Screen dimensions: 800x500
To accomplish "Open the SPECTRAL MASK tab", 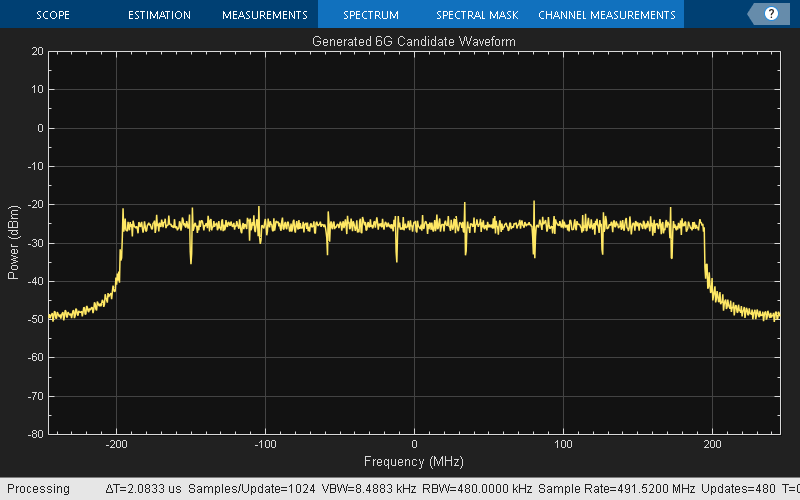I will pyautogui.click(x=476, y=15).
